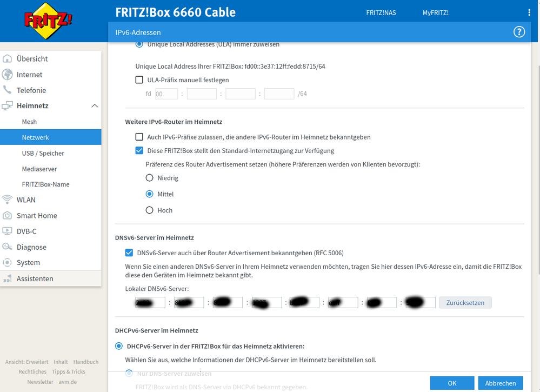Uncheck DNSv6-Server über Router Advertisement bekanntgeben

(129, 253)
